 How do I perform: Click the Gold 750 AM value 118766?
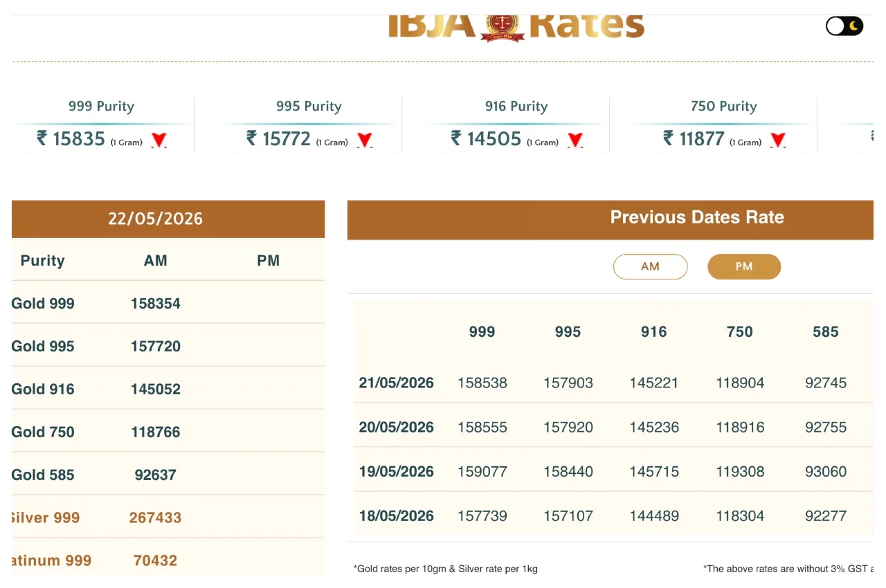[x=156, y=432]
